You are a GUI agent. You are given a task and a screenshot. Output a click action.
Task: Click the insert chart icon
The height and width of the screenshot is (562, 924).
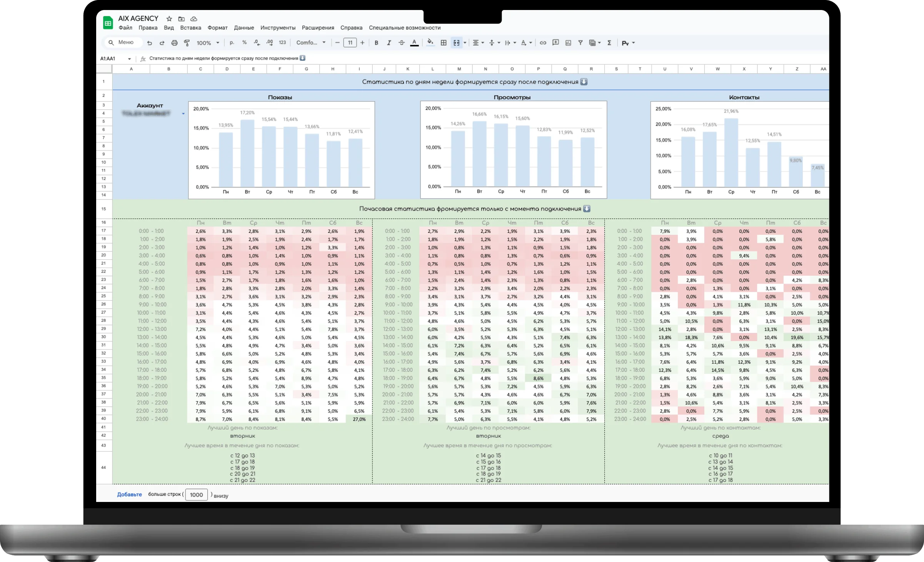tap(568, 43)
